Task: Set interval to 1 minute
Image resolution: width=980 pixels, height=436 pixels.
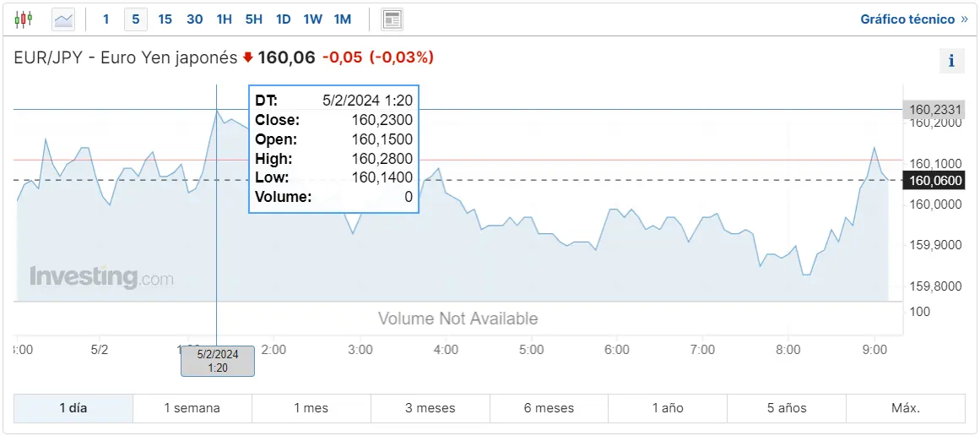Action: coord(106,19)
